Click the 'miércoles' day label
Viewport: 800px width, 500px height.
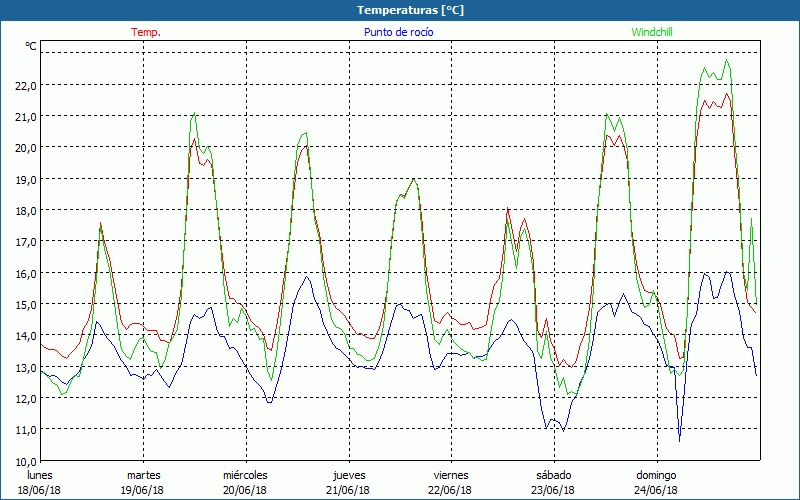(245, 475)
